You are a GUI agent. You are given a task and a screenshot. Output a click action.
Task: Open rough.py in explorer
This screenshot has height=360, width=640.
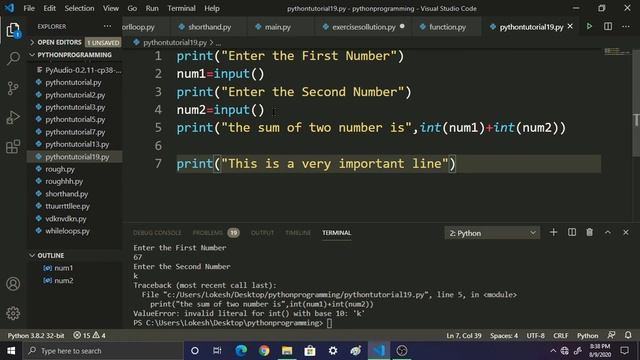coord(75,169)
